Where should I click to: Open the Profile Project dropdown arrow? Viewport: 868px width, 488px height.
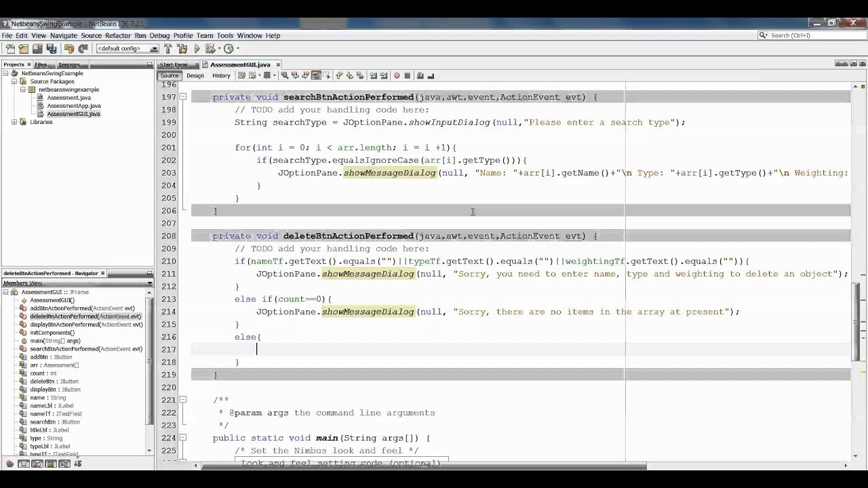point(237,49)
